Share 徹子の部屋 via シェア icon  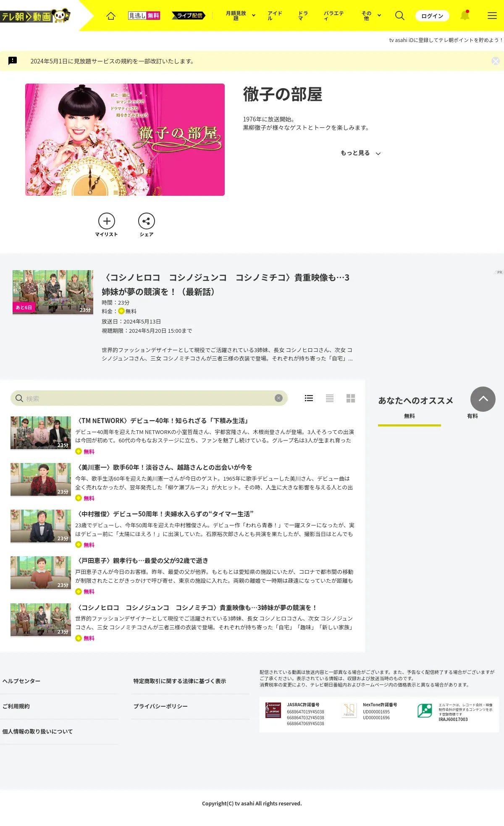pos(147,225)
